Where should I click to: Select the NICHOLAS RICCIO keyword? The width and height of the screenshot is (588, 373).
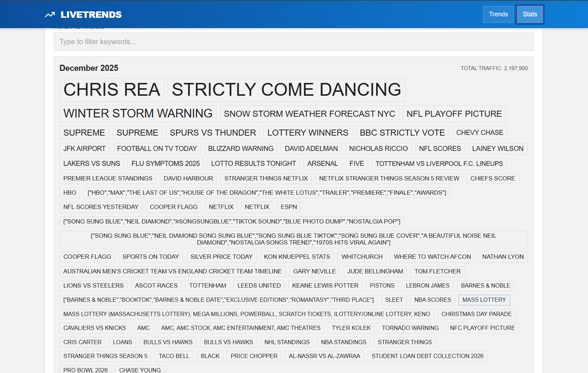tap(378, 149)
